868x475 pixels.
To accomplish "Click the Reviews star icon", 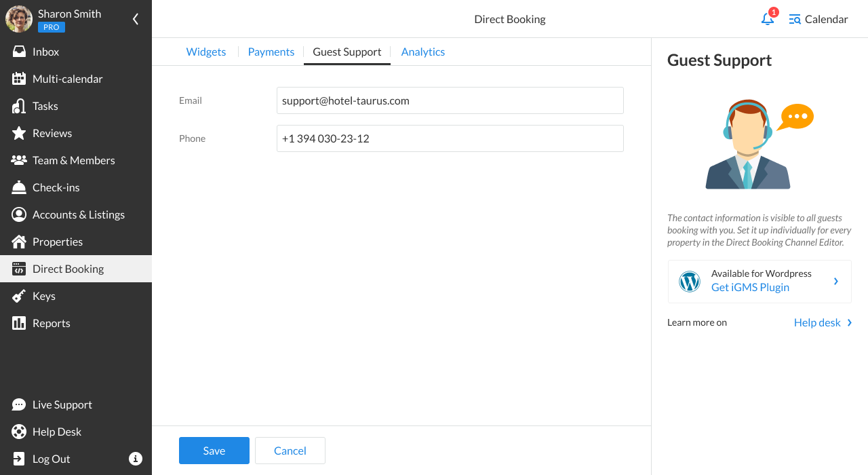I will (x=19, y=133).
